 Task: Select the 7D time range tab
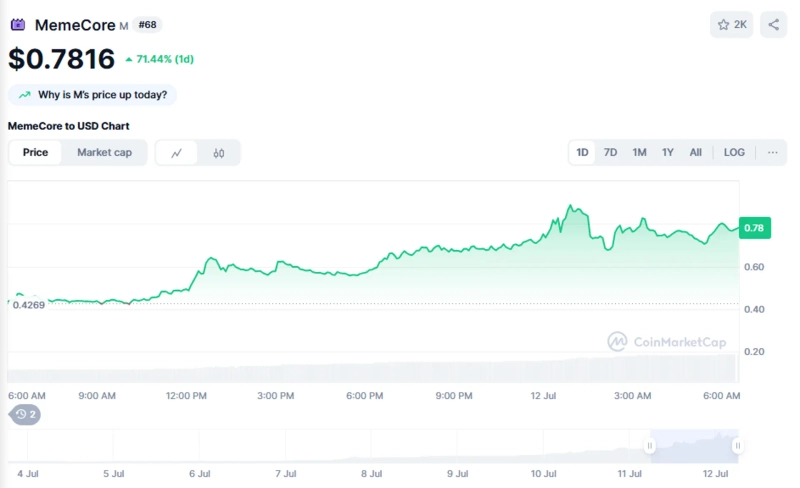coord(610,153)
